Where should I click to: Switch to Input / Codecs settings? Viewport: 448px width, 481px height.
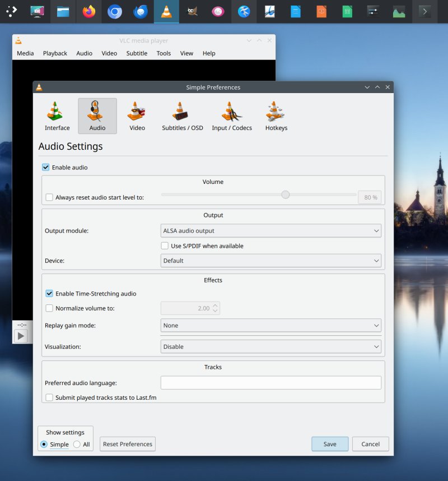pos(231,116)
